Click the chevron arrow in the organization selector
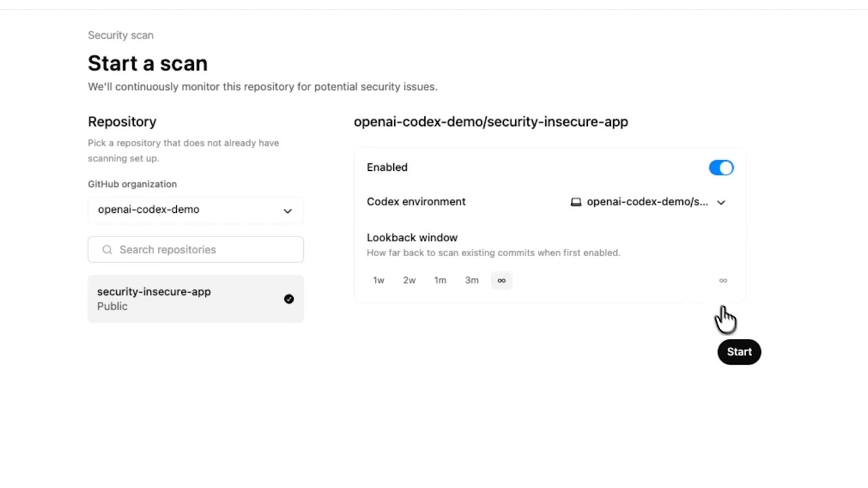 [288, 211]
